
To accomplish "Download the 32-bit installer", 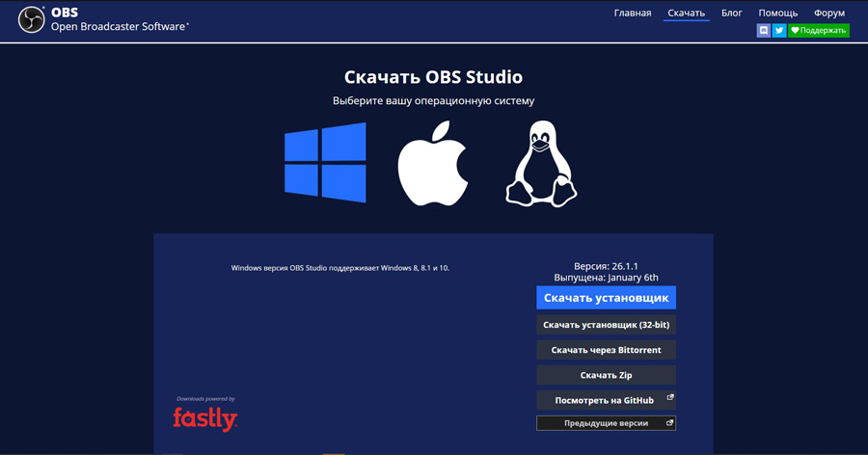I will tap(606, 325).
